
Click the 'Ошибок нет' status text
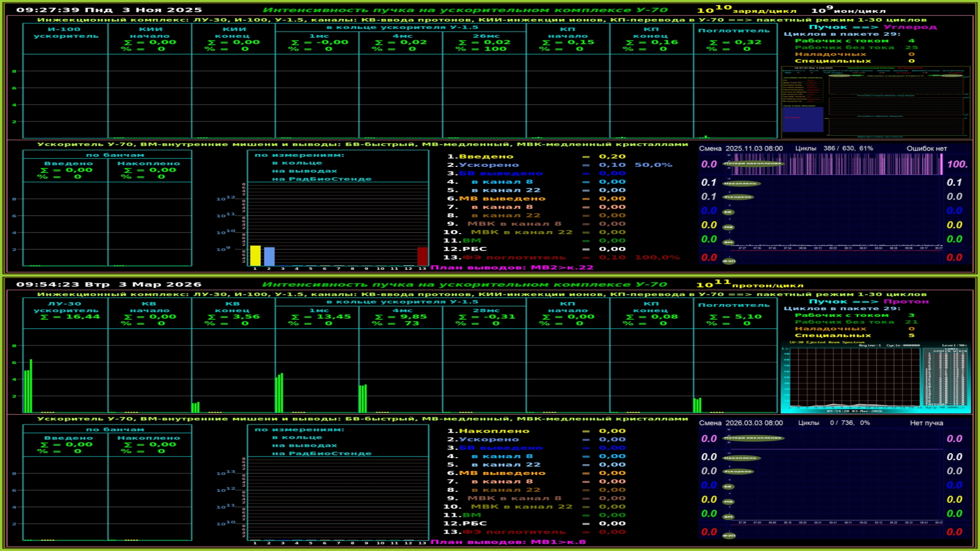point(926,148)
